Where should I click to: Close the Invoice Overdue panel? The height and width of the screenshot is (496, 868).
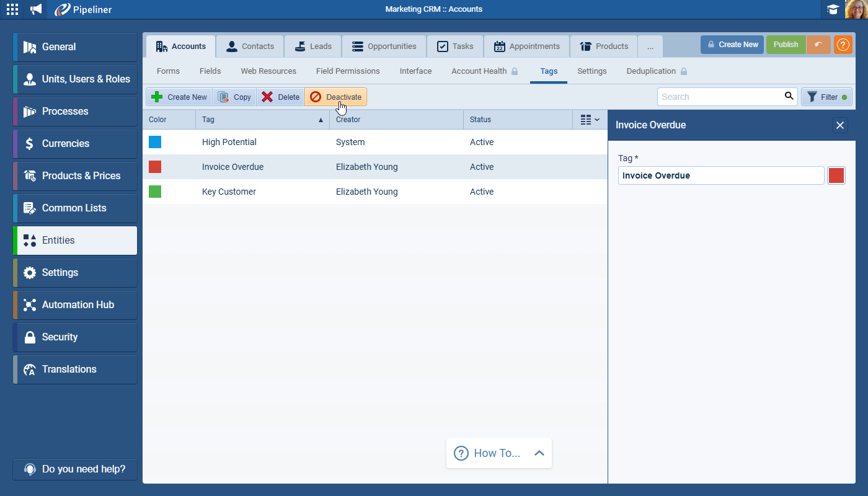pyautogui.click(x=839, y=125)
